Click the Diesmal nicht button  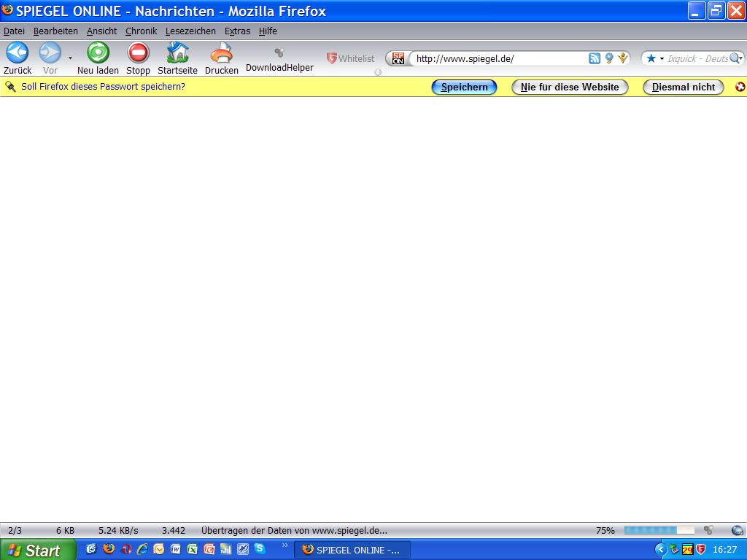pos(683,87)
